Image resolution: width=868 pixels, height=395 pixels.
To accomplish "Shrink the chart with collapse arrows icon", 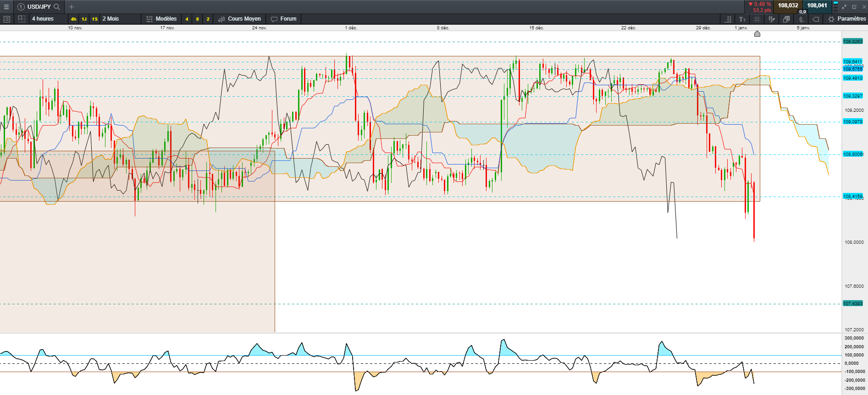I will (x=844, y=7).
